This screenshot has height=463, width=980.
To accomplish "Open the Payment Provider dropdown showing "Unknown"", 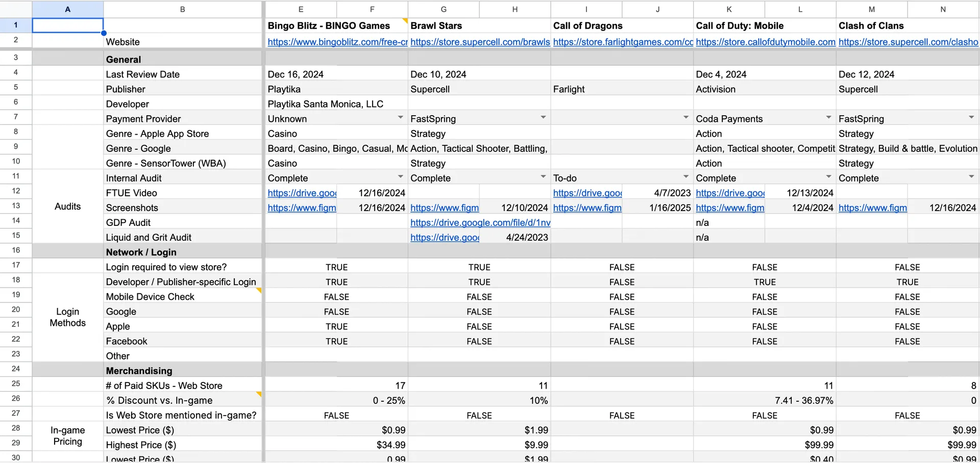I will (x=400, y=117).
